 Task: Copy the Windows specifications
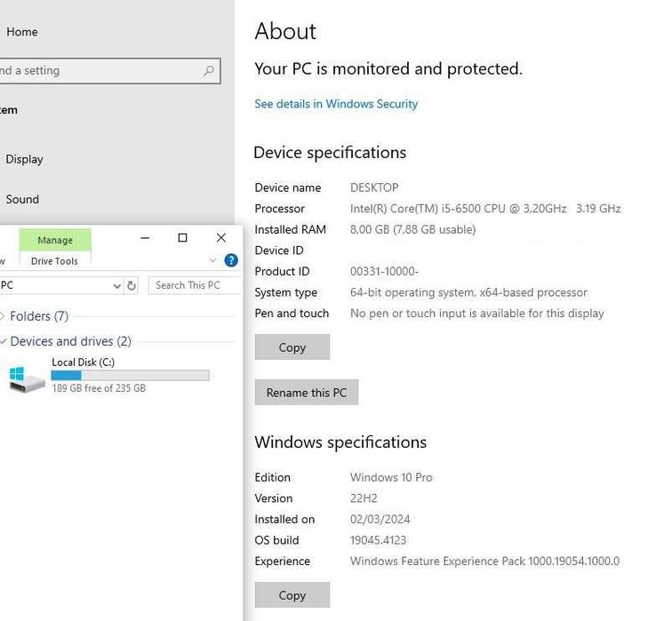pos(292,595)
